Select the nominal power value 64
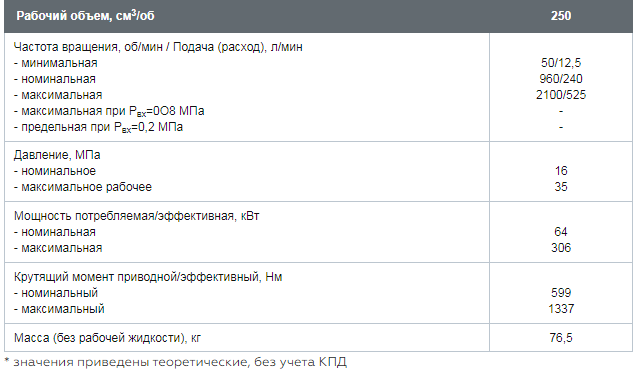The image size is (638, 369). (561, 232)
